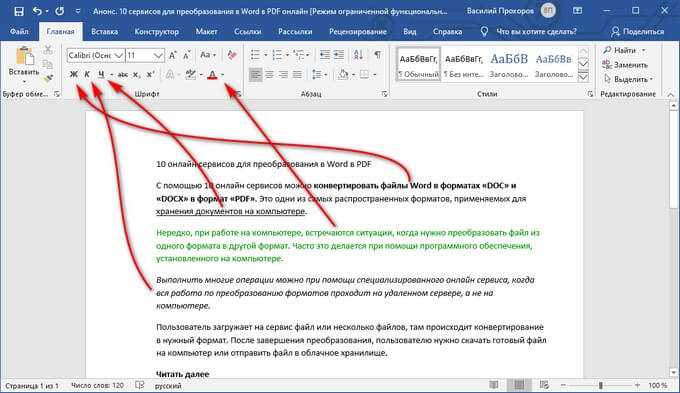Click the zoom slider handle in status bar

pos(601,385)
